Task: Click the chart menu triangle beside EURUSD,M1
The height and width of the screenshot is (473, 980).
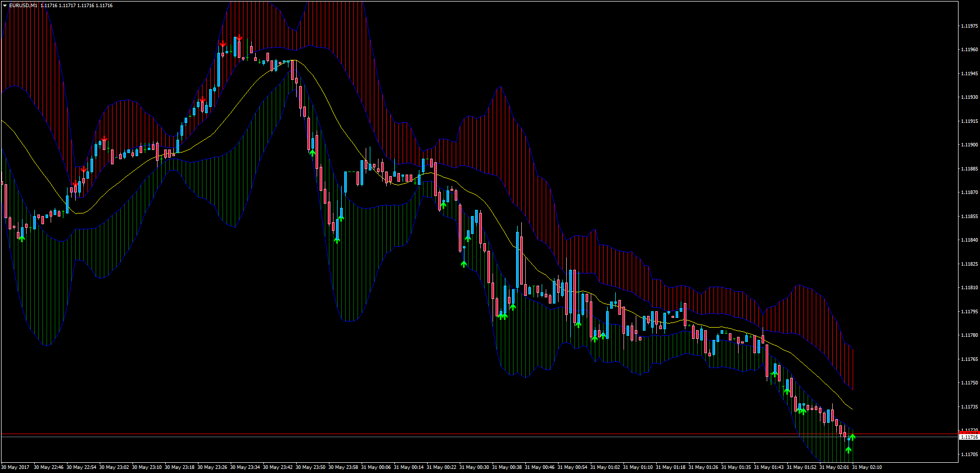Action: 5,6
